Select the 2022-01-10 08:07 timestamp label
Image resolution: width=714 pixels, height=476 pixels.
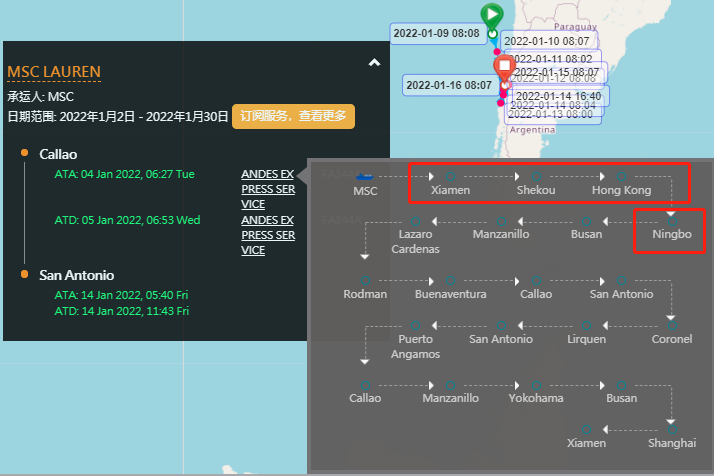[547, 41]
